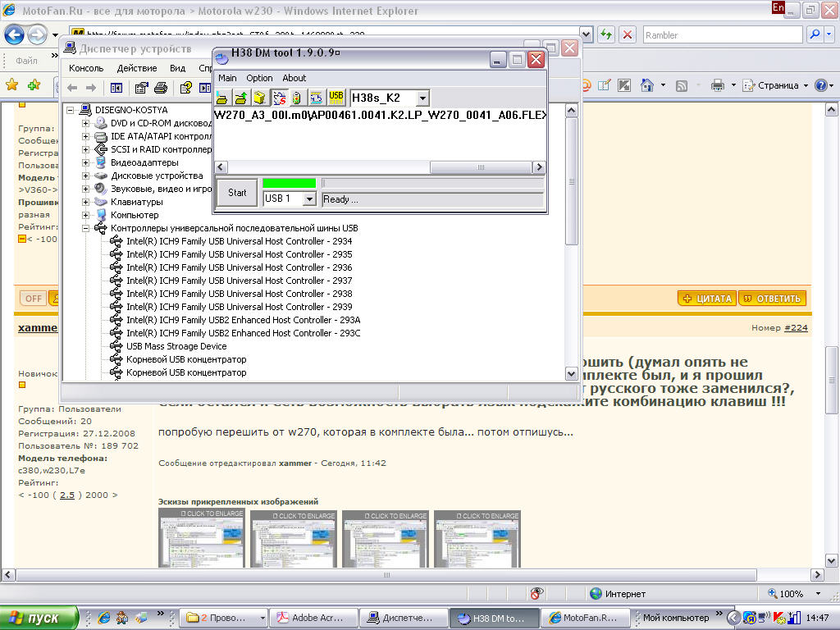The image size is (840, 630).
Task: Click the Start button in H38 DM tool
Action: [237, 193]
